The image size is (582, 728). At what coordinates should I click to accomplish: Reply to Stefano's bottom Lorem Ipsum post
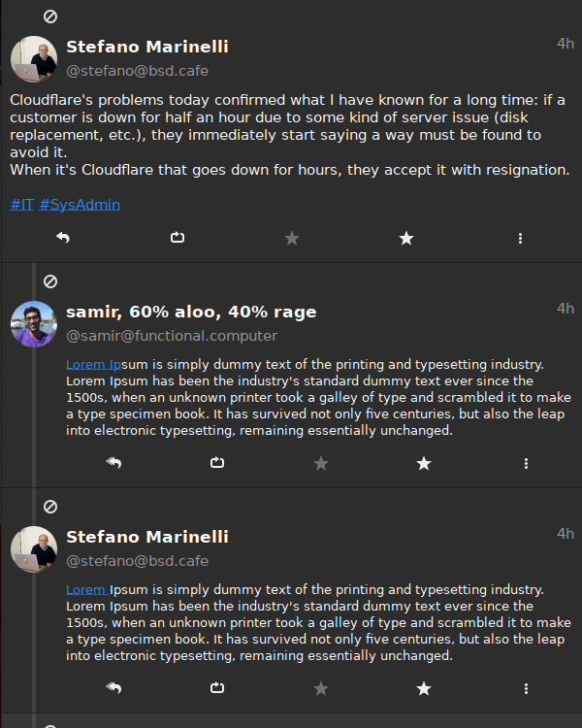[x=113, y=688]
